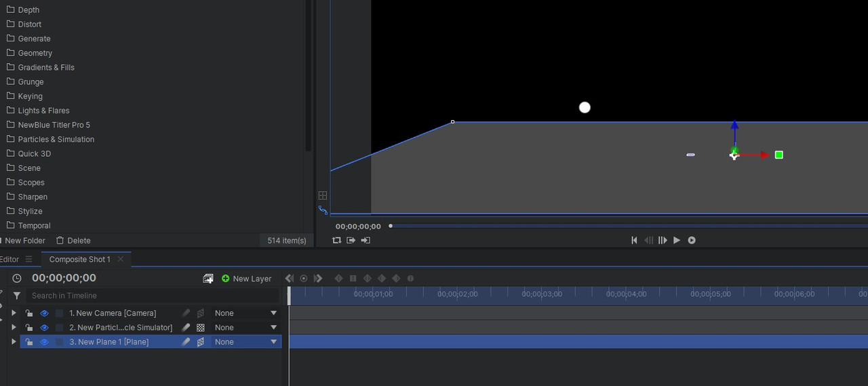This screenshot has height=386, width=868.
Task: Click New Folder in effects panel
Action: [x=24, y=240]
